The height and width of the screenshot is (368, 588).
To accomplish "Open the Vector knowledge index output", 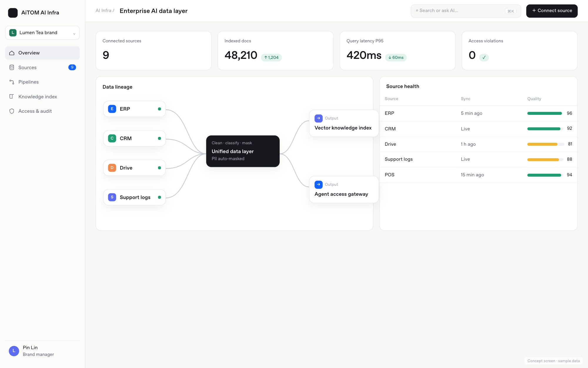I will click(344, 123).
